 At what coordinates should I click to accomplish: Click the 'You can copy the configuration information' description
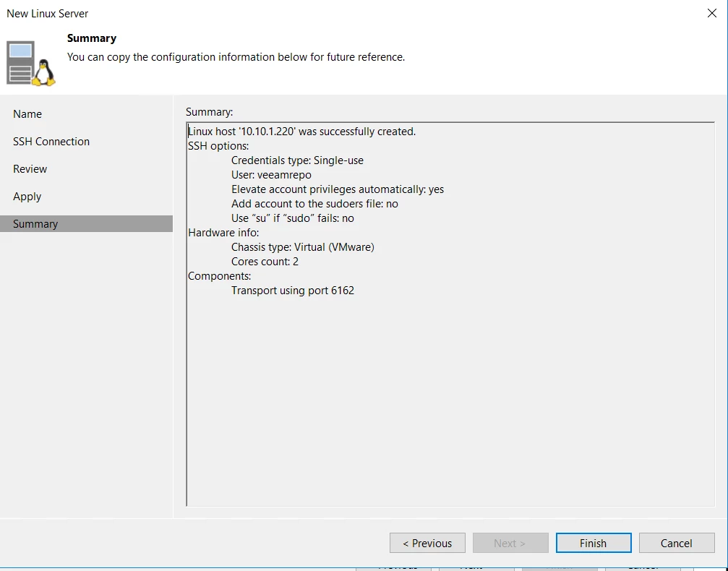(236, 57)
